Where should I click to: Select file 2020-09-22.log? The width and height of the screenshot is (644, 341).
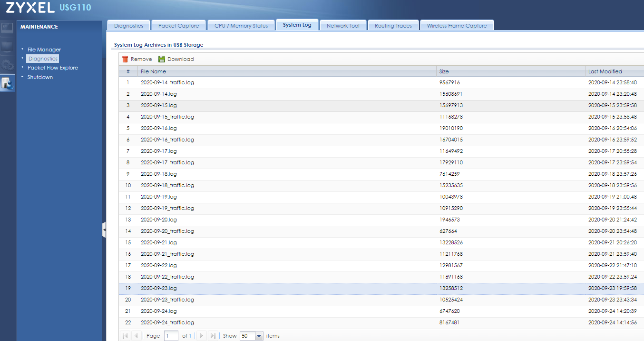[x=159, y=265]
